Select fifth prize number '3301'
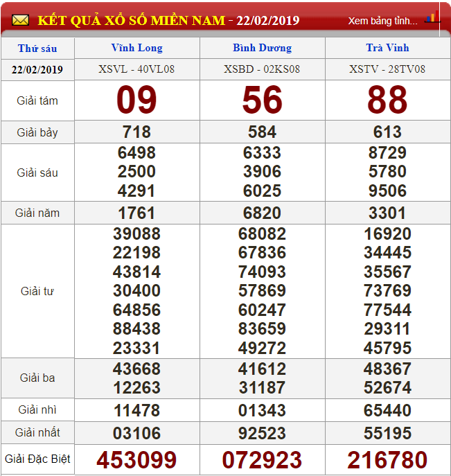The image size is (451, 476). pos(387,213)
